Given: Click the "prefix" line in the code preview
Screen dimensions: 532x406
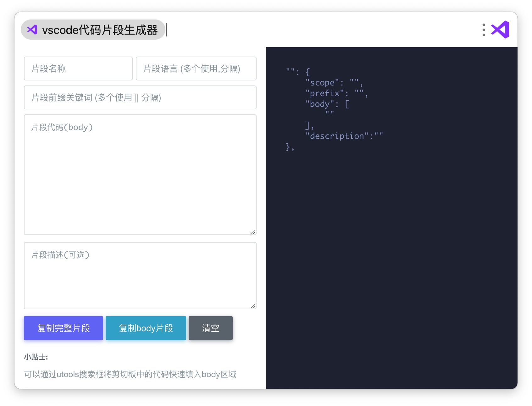Looking at the screenshot, I should (336, 93).
